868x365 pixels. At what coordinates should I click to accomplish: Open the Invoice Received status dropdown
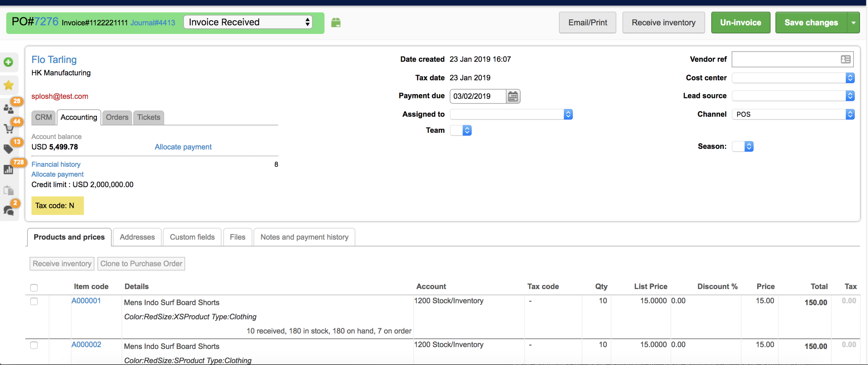pos(248,22)
